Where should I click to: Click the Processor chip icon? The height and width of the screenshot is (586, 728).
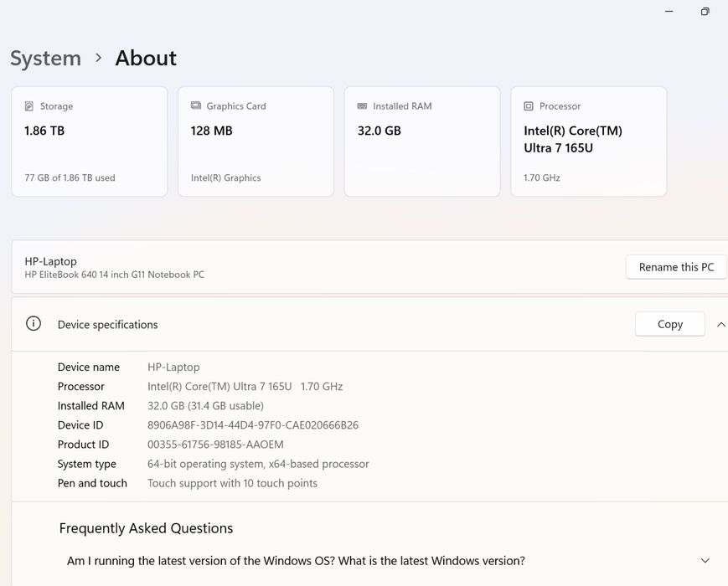pos(529,106)
